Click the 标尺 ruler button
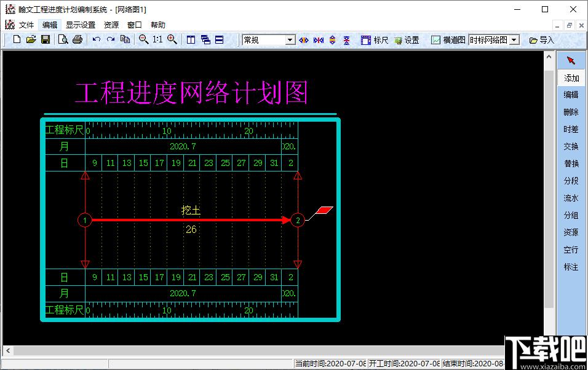 (374, 40)
